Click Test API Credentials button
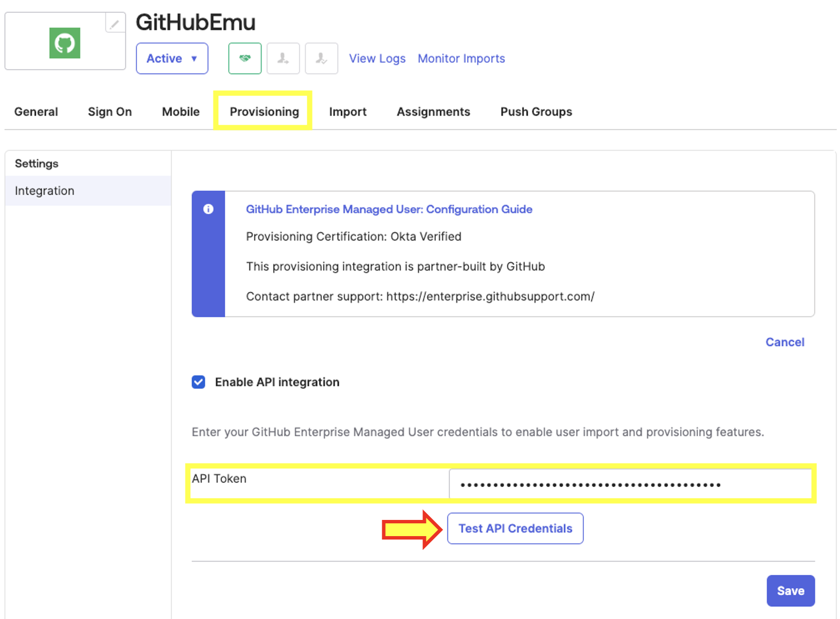This screenshot has width=840, height=619. coord(515,528)
